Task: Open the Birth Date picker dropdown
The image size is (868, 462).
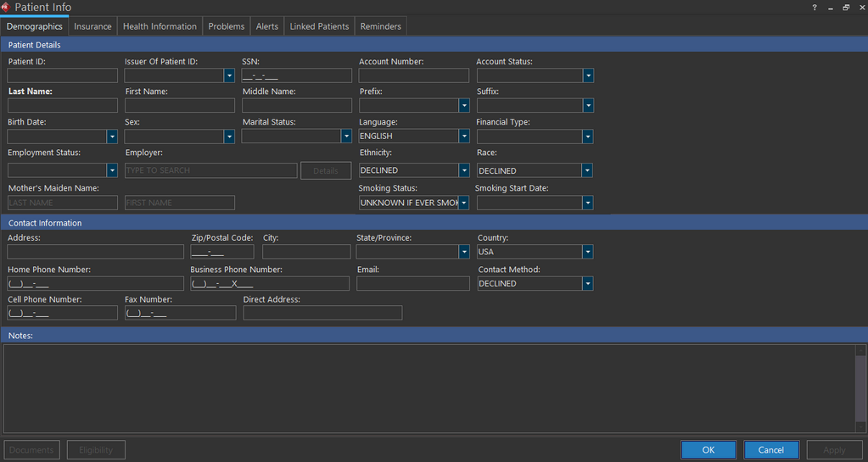Action: pyautogui.click(x=112, y=136)
